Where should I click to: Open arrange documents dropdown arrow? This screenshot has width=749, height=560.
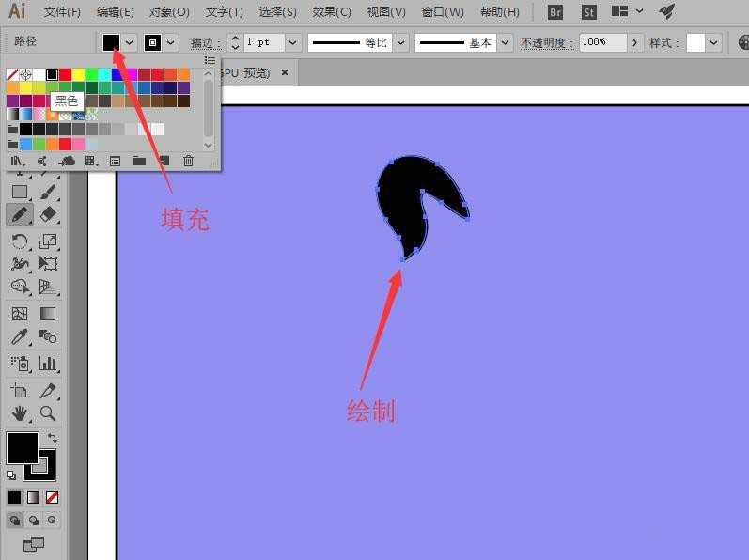(640, 10)
